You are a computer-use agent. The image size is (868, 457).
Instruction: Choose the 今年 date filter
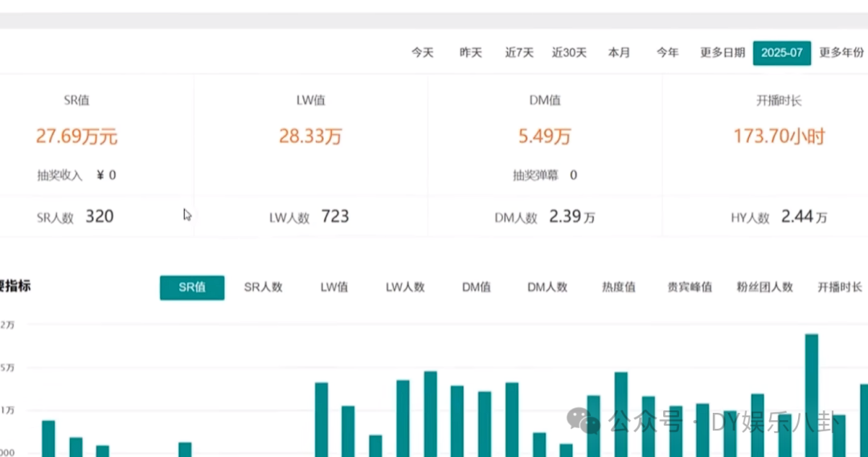click(x=668, y=52)
